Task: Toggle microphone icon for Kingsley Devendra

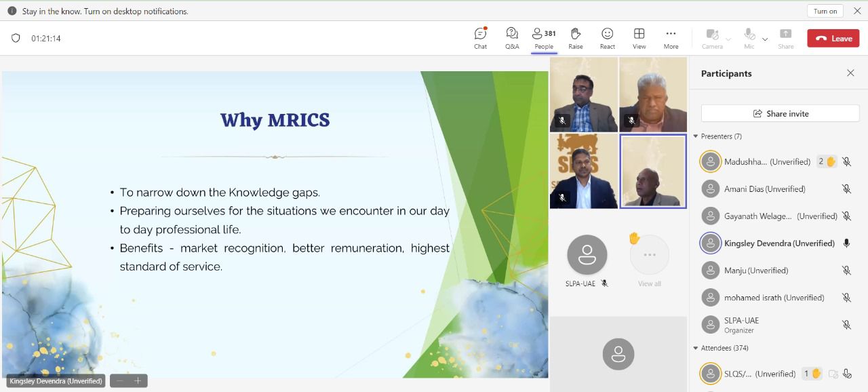Action: pos(846,243)
